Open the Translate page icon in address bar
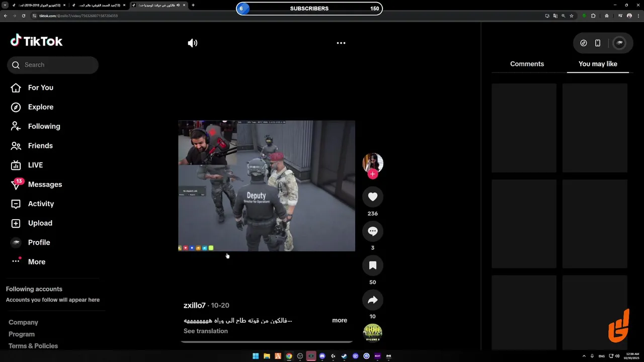The width and height of the screenshot is (644, 362). 555,16
